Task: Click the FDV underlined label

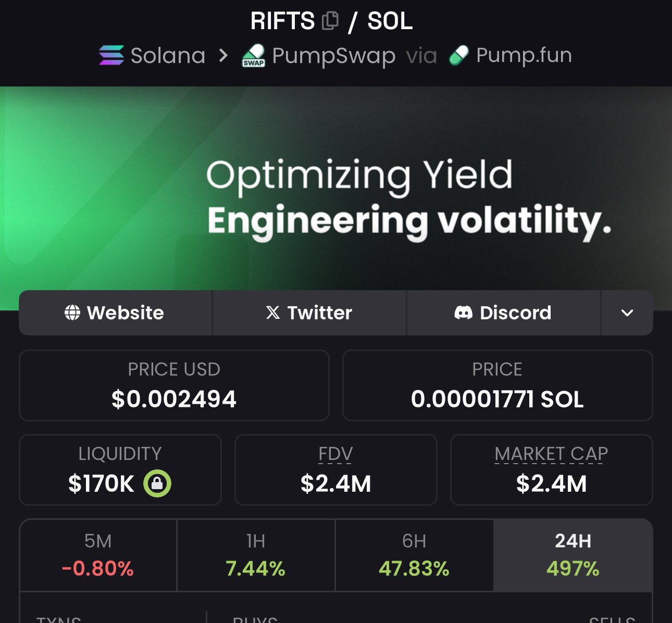Action: [x=335, y=454]
